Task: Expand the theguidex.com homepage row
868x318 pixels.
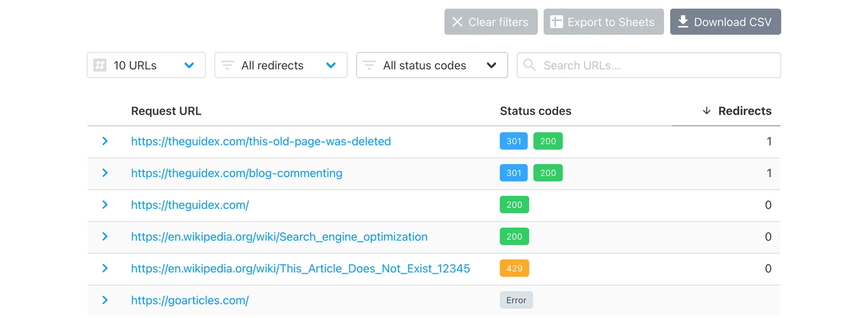Action: (x=105, y=205)
